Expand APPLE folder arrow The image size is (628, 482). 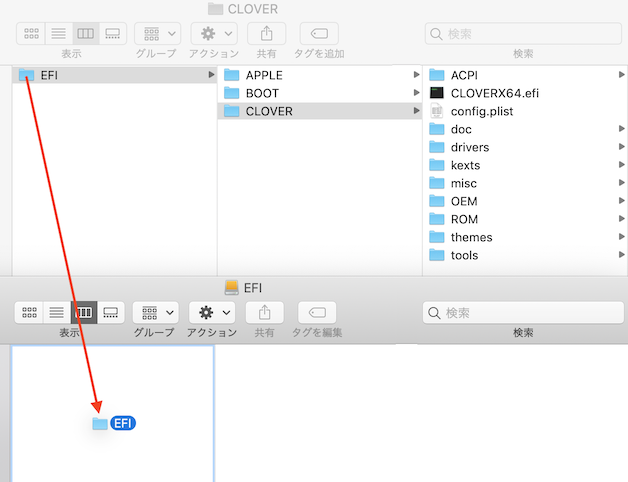[416, 75]
